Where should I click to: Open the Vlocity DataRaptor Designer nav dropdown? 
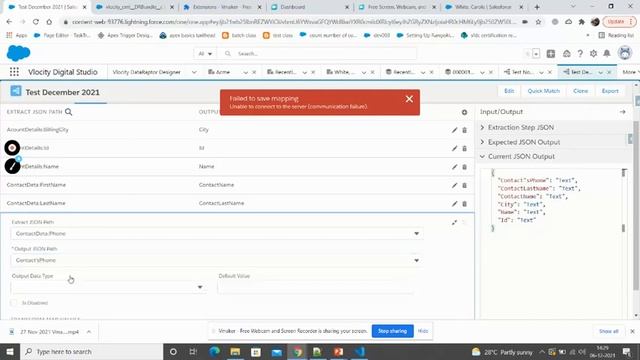point(194,72)
